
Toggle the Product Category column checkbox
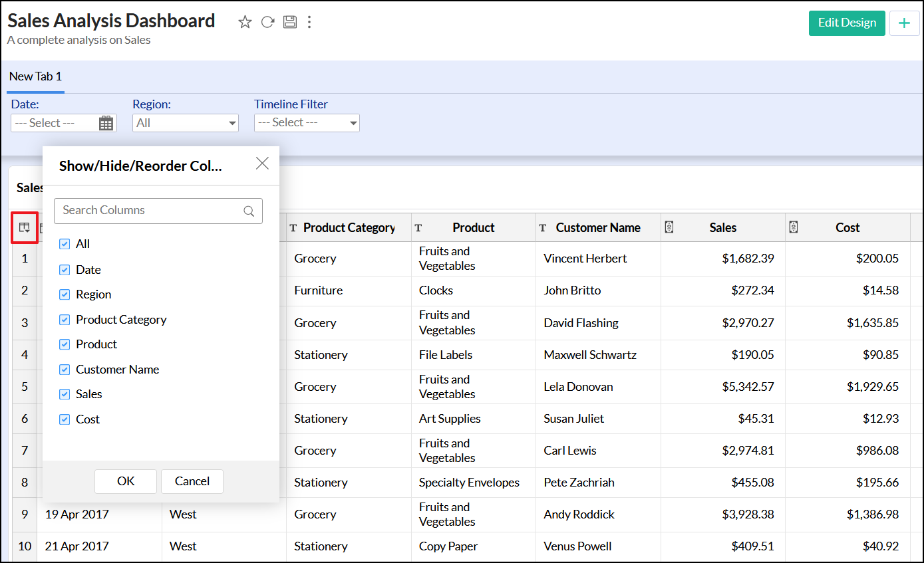[65, 320]
